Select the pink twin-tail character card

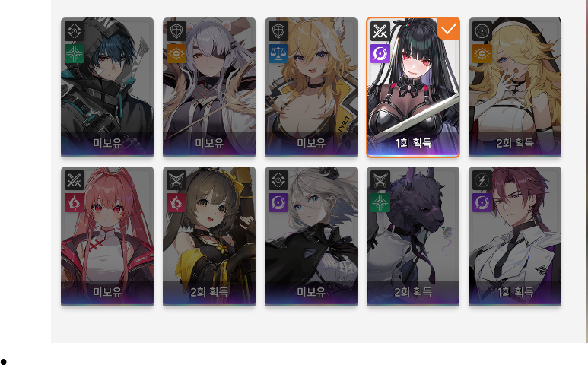point(107,236)
